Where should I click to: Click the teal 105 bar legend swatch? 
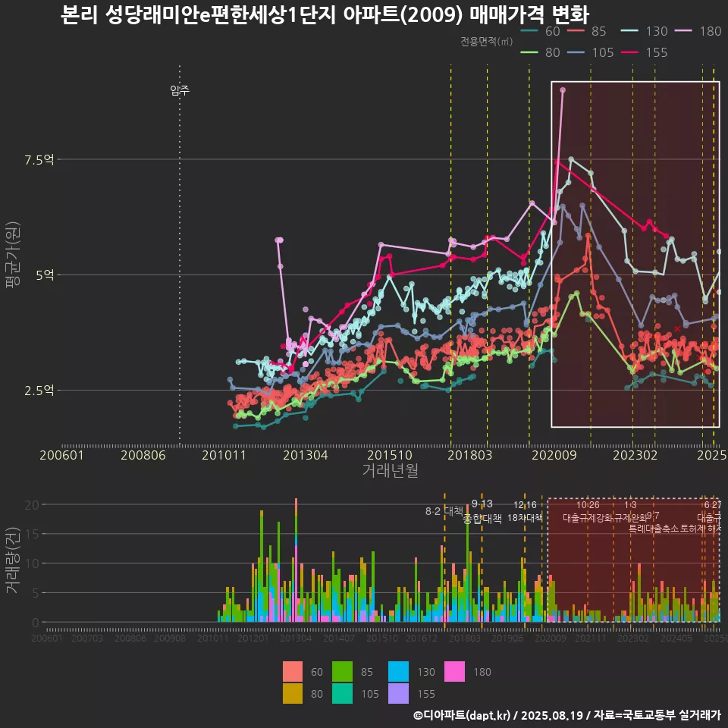(x=342, y=693)
